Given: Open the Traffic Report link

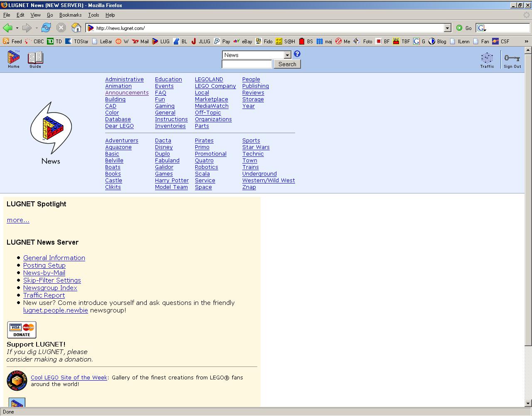Looking at the screenshot, I should tap(44, 295).
